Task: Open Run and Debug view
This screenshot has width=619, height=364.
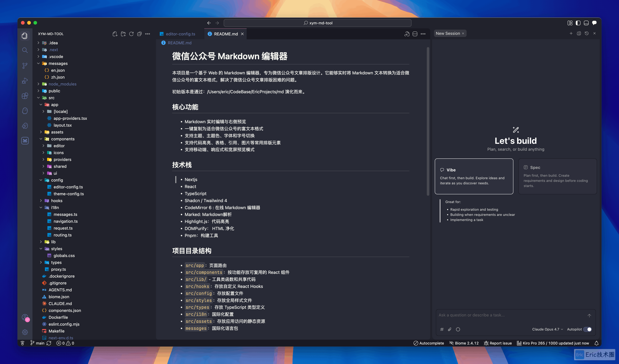Action: (x=25, y=81)
